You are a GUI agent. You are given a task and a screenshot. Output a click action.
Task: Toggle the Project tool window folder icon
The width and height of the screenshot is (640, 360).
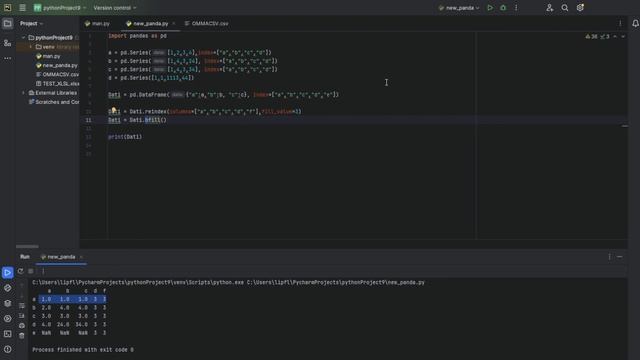coord(7,24)
